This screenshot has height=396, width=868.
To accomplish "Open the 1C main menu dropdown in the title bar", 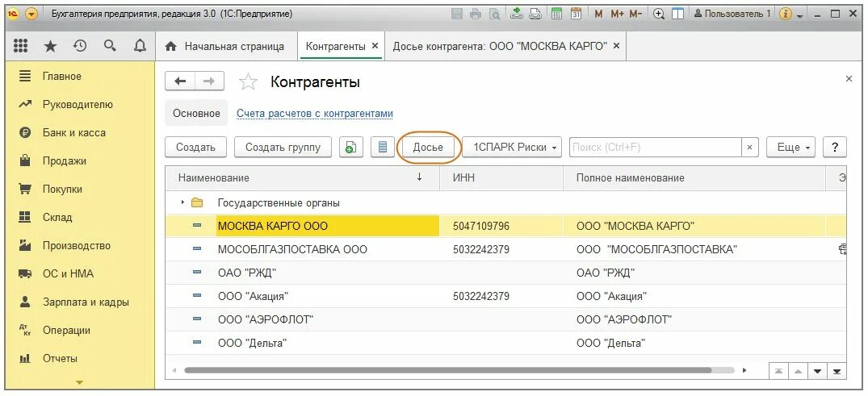I will click(x=31, y=15).
